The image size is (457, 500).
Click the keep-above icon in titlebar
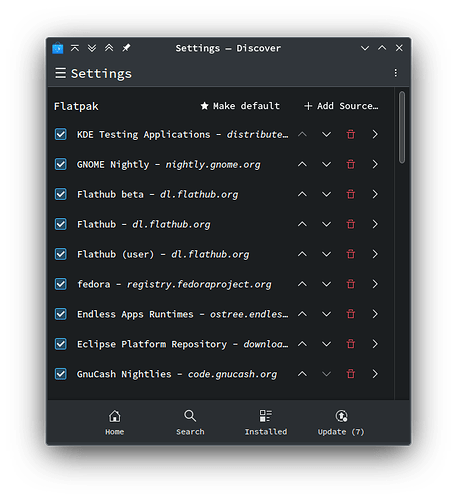(75, 48)
